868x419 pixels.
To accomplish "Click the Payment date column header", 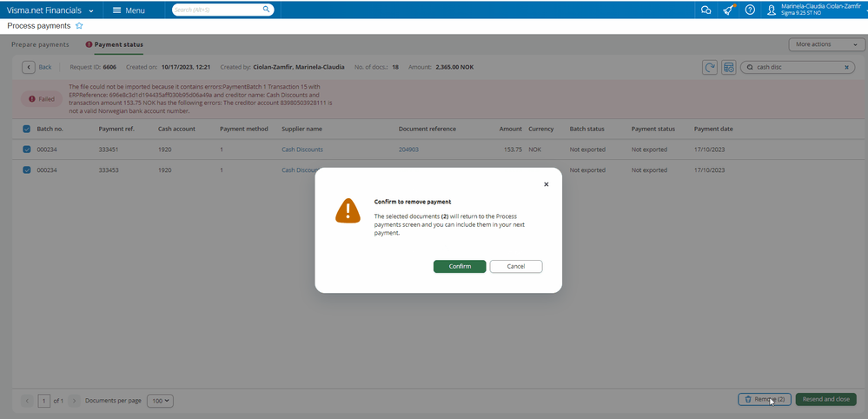I will click(713, 129).
